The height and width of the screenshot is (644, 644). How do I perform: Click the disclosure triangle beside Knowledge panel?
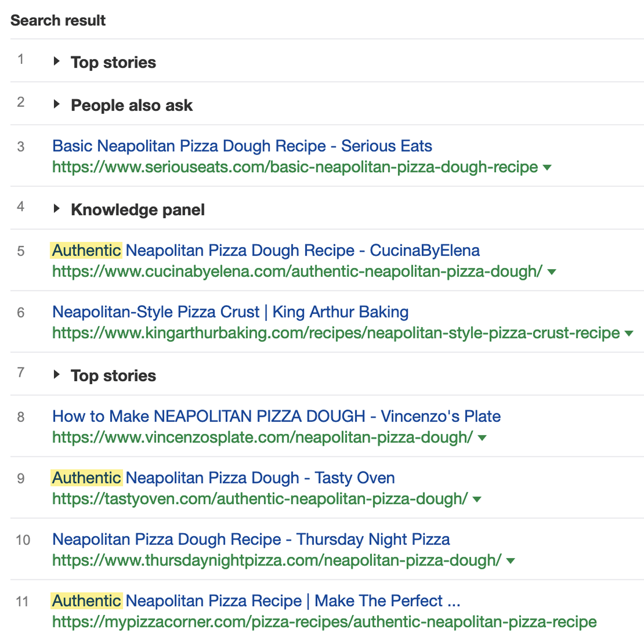pyautogui.click(x=58, y=208)
